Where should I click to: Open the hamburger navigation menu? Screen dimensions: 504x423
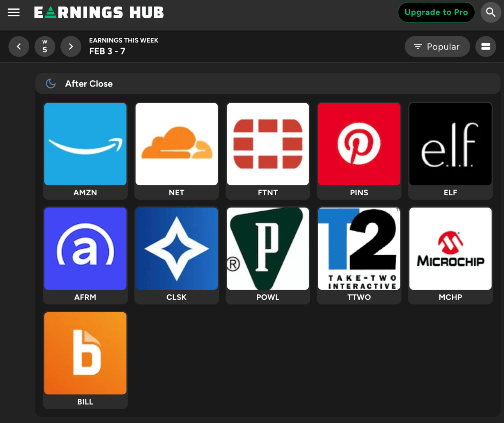point(14,12)
